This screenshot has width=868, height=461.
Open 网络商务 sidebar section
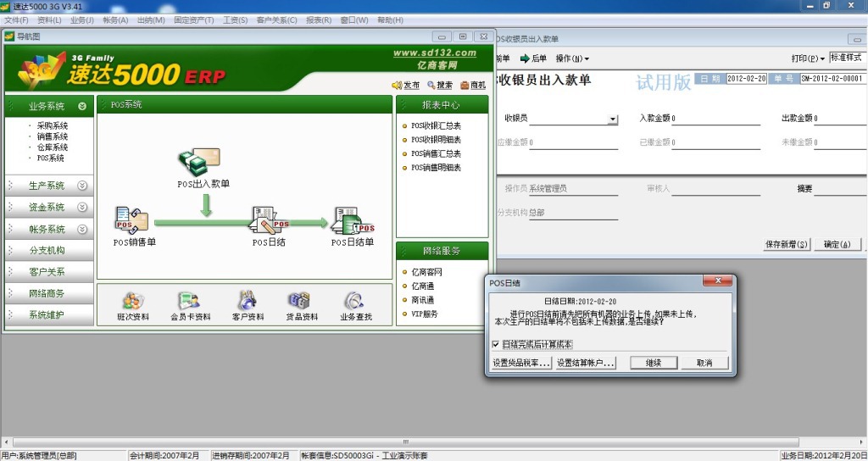(48, 293)
